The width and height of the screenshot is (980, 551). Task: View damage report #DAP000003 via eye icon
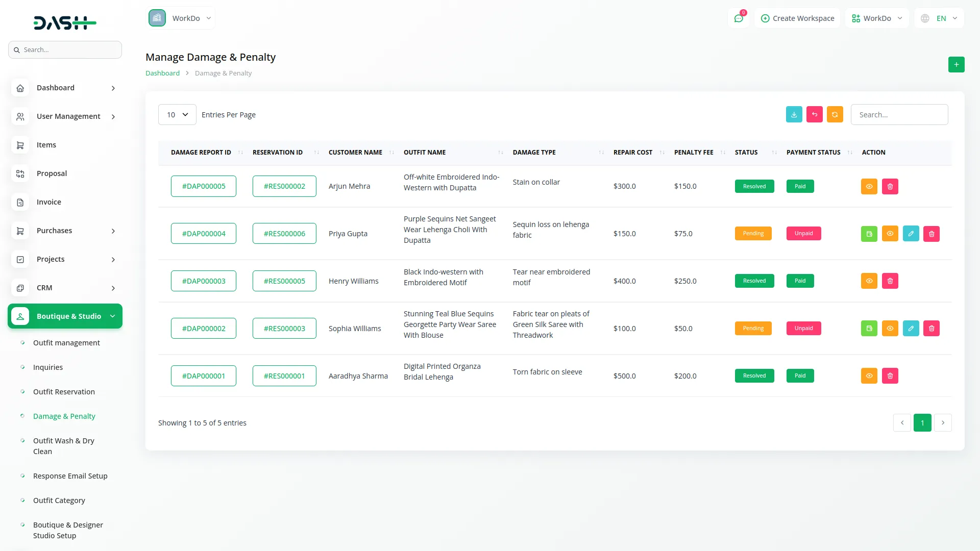869,281
